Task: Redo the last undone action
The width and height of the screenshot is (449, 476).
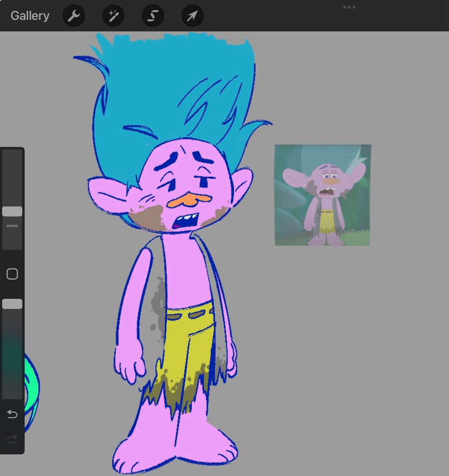Action: [12, 439]
